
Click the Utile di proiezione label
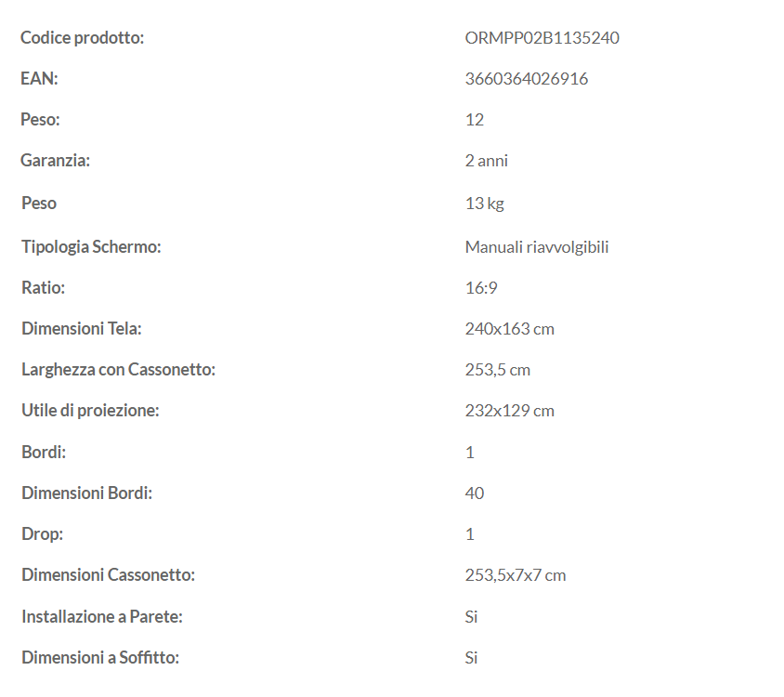click(x=90, y=411)
